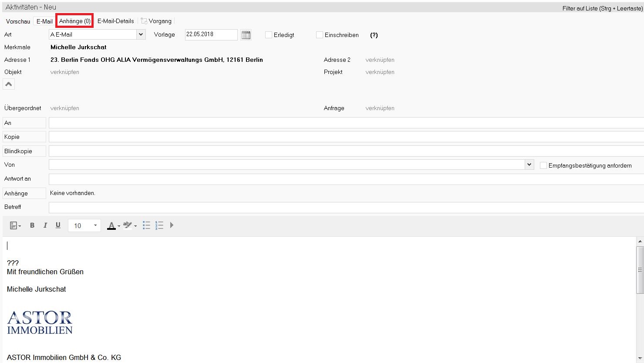Open the font size dropdown

[95, 225]
